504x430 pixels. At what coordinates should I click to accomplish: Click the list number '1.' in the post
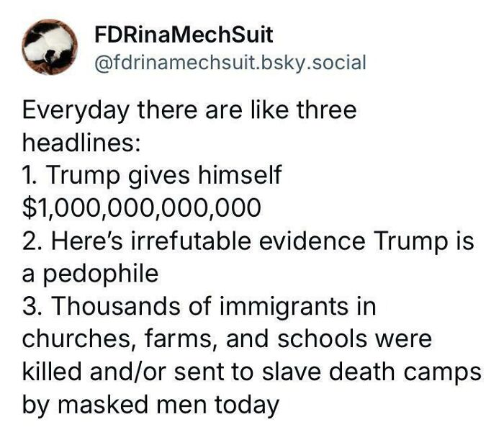[x=31, y=175]
